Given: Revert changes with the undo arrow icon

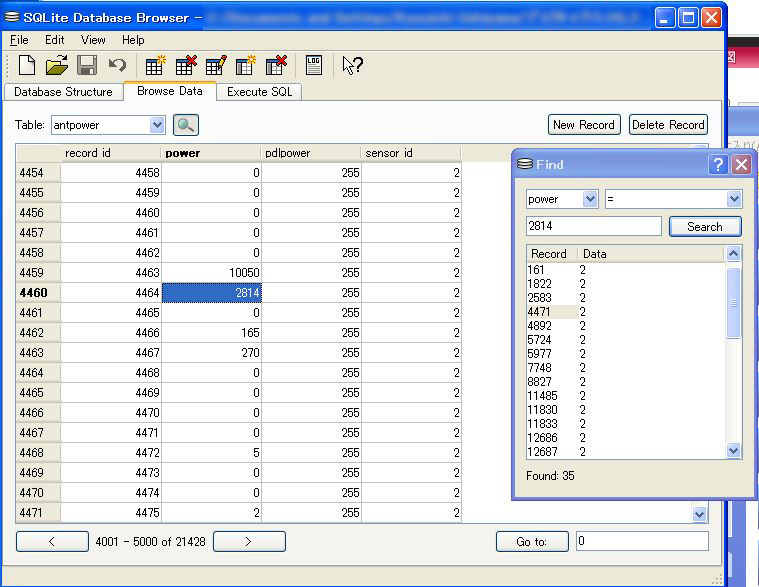Looking at the screenshot, I should click(117, 65).
